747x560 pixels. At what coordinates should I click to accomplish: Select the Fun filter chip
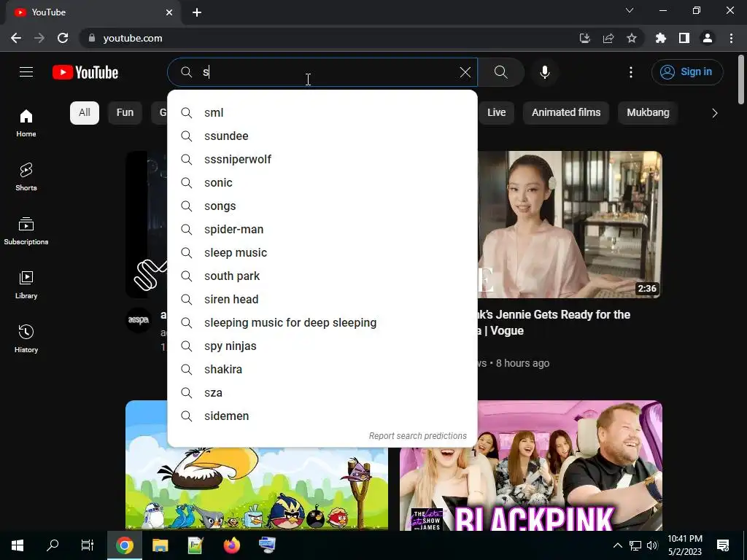coord(125,112)
